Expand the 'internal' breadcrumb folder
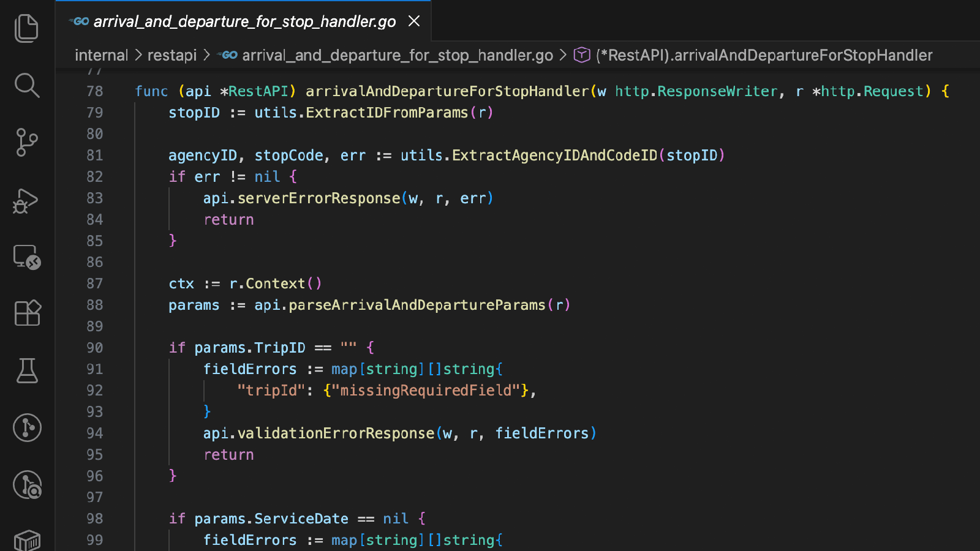This screenshot has height=551, width=980. (101, 56)
